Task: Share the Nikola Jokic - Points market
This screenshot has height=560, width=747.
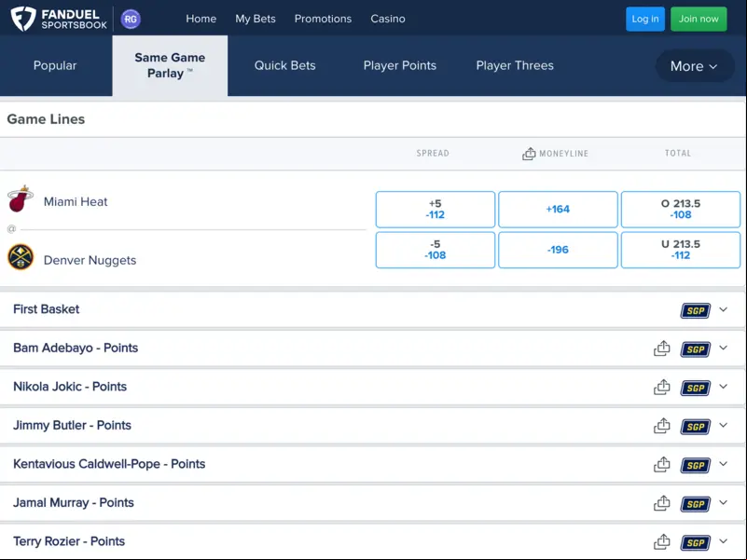Action: coord(662,387)
